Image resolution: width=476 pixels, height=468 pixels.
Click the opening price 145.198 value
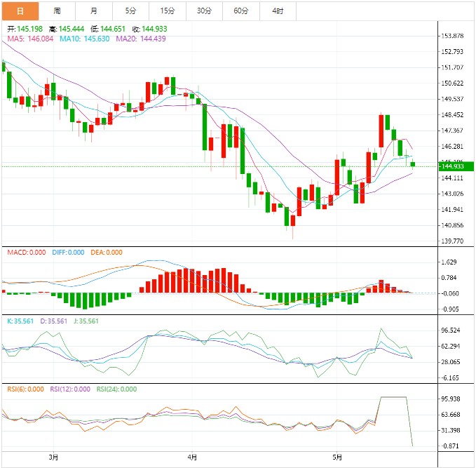pyautogui.click(x=29, y=29)
